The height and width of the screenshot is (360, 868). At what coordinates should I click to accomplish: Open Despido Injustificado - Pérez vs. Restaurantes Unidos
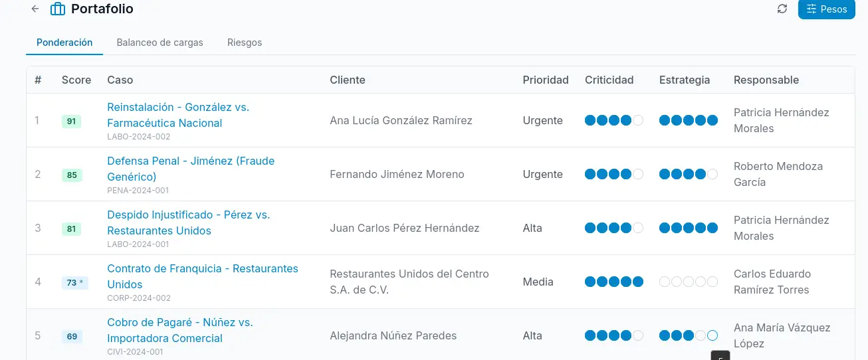click(x=189, y=223)
